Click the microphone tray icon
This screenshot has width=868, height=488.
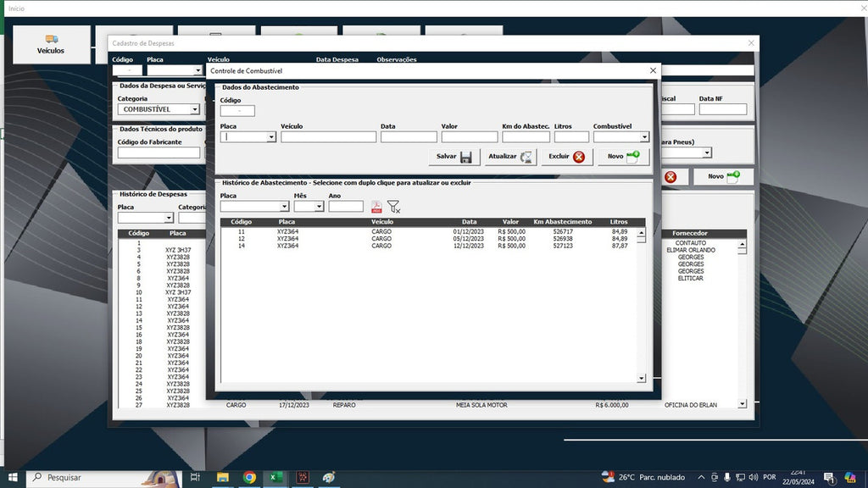[x=727, y=477]
